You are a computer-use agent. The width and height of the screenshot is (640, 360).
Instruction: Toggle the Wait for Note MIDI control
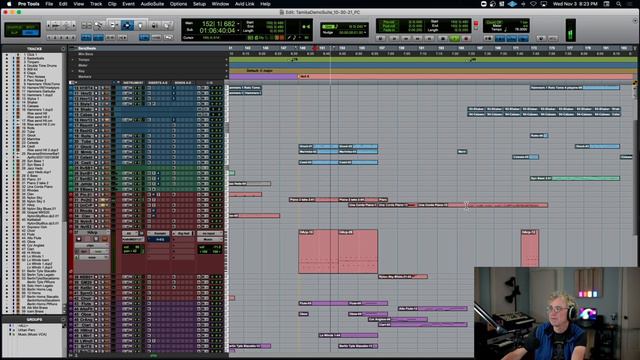point(488,38)
